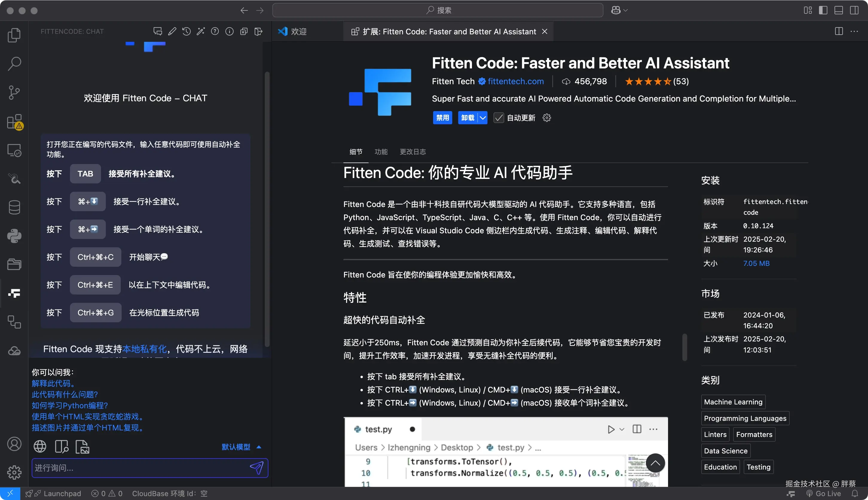This screenshot has height=500, width=868.
Task: Click the globe web search icon
Action: point(40,447)
